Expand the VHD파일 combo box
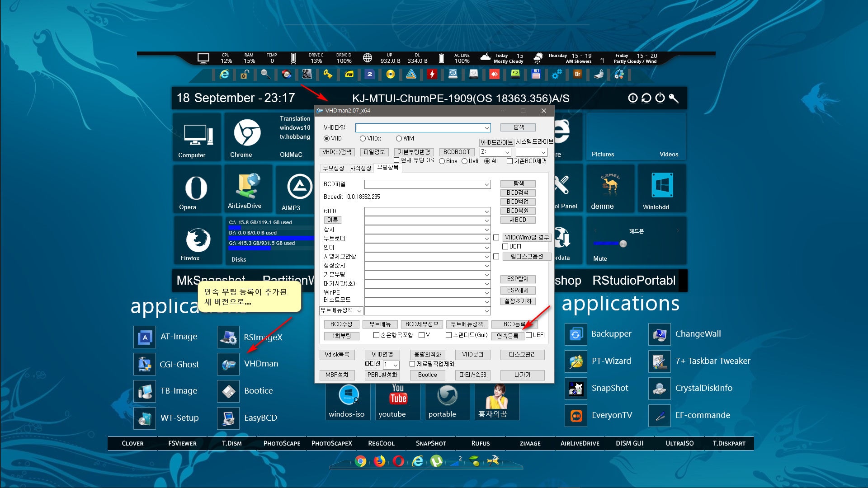The height and width of the screenshot is (488, 868). [486, 128]
